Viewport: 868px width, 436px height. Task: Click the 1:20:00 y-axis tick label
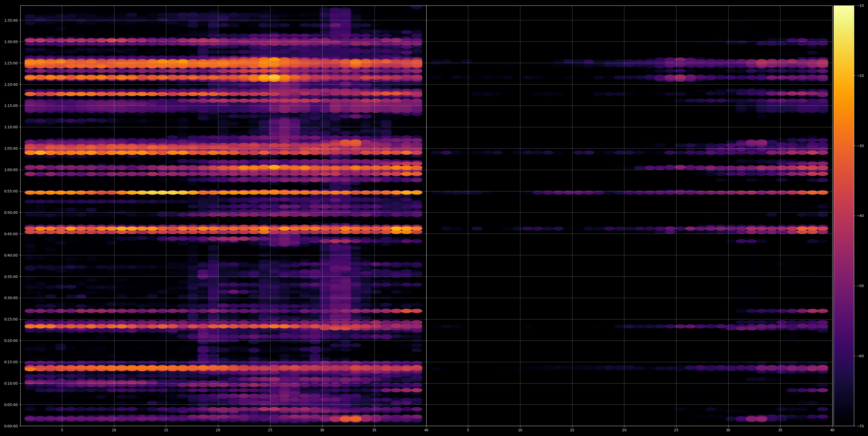11,84
